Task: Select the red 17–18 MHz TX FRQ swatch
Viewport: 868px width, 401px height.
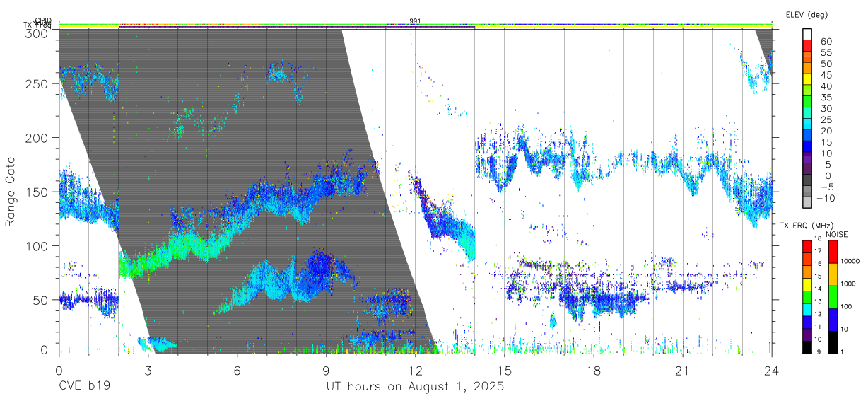Action: [x=807, y=246]
